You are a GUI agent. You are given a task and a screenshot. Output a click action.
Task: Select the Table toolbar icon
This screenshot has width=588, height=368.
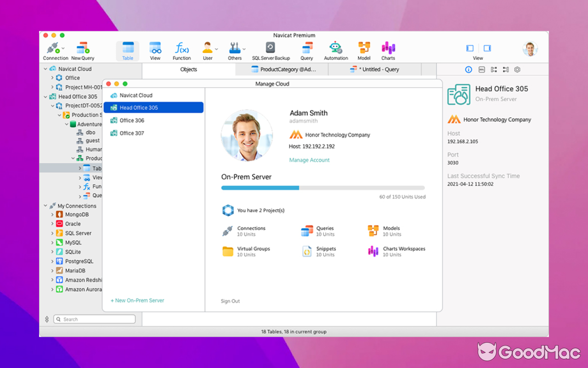click(127, 50)
